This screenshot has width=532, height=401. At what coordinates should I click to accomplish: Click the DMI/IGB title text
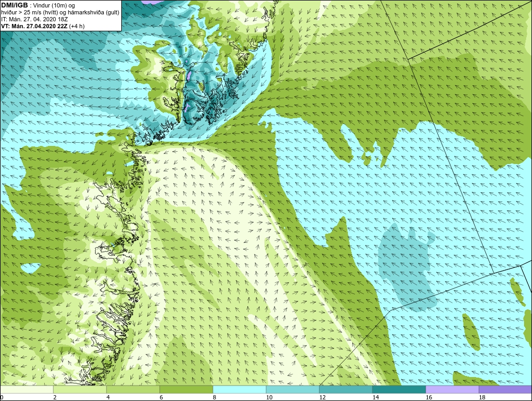14,5
